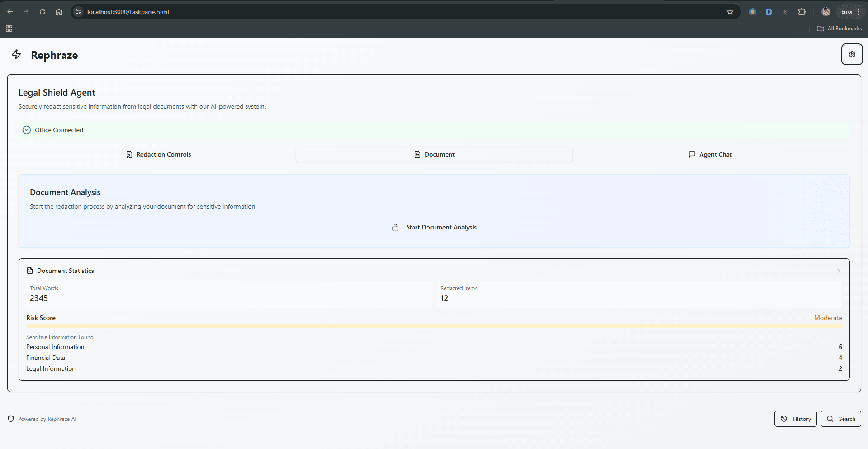Click the round blue extension icon
This screenshot has height=449, width=868.
[753, 12]
